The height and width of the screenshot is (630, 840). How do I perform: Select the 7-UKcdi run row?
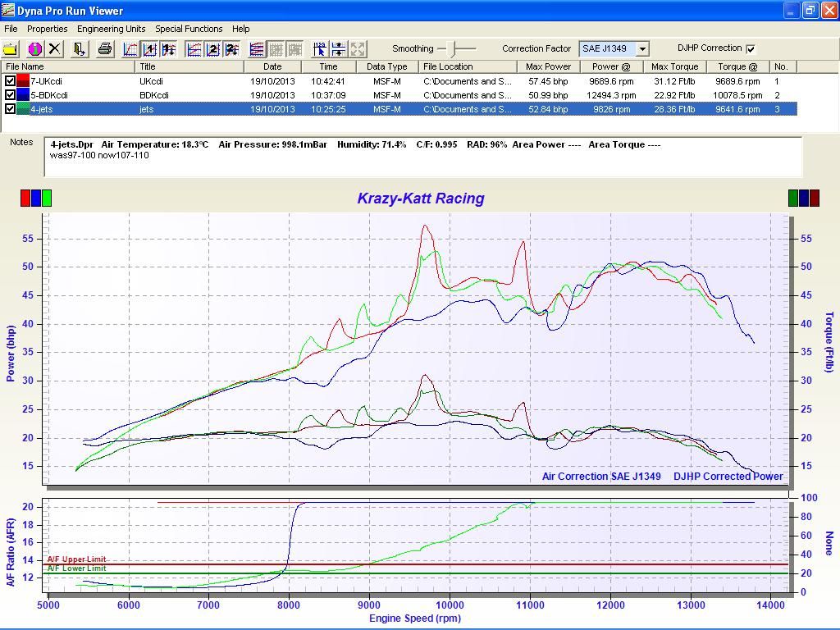point(399,81)
